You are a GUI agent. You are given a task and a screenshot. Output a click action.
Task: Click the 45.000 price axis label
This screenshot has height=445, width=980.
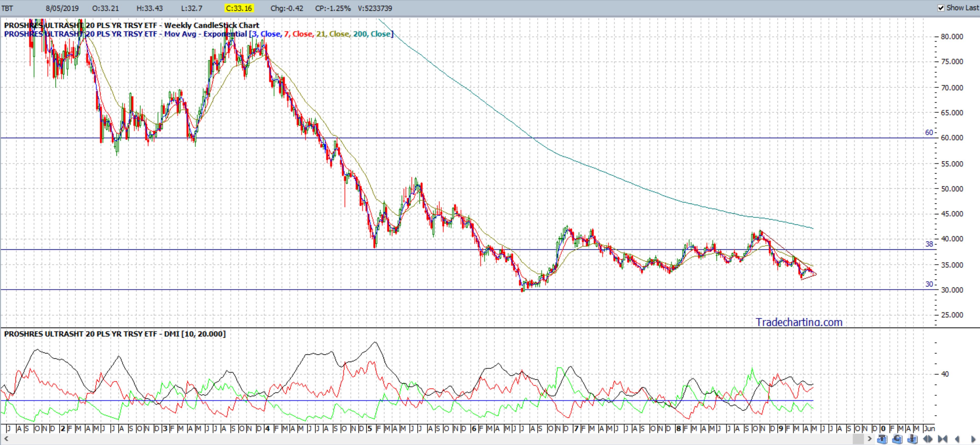tap(952, 214)
